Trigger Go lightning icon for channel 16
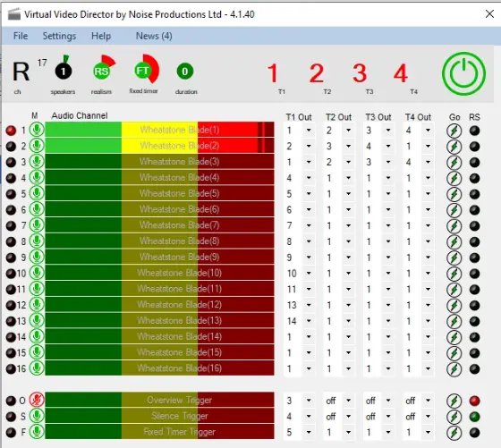This screenshot has width=501, height=448. point(454,369)
